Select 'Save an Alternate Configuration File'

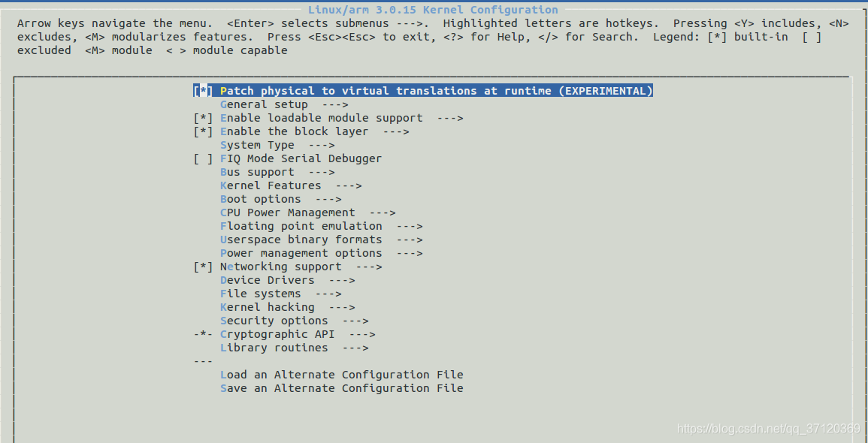click(x=341, y=388)
